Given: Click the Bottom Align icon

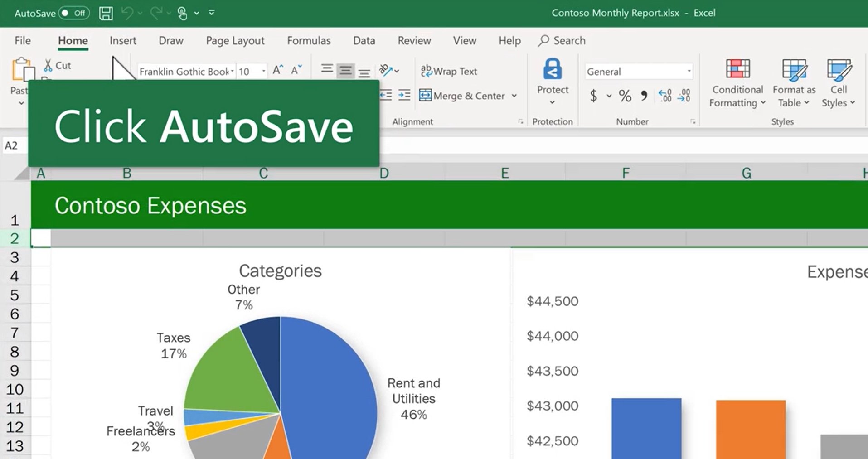Looking at the screenshot, I should click(x=364, y=72).
